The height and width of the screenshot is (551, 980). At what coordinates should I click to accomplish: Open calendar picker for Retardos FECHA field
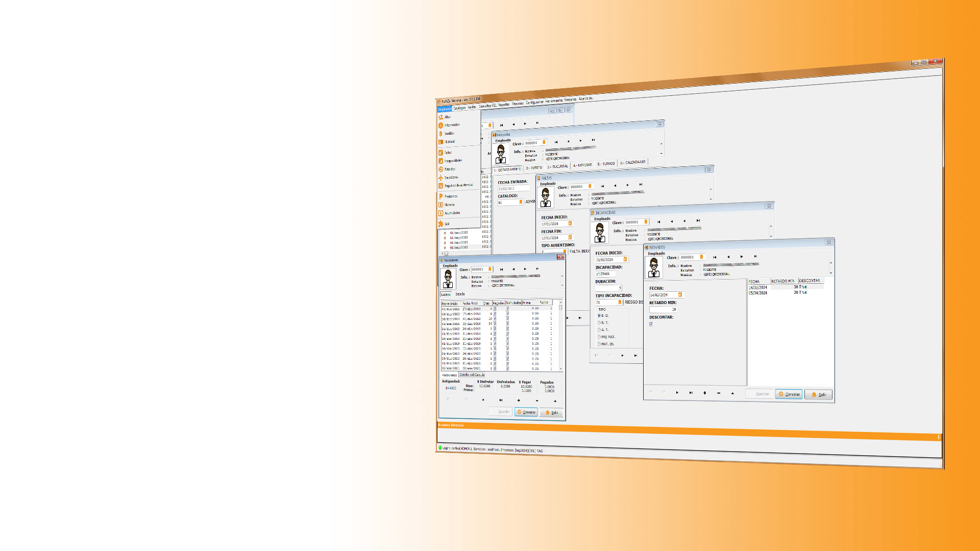click(680, 295)
